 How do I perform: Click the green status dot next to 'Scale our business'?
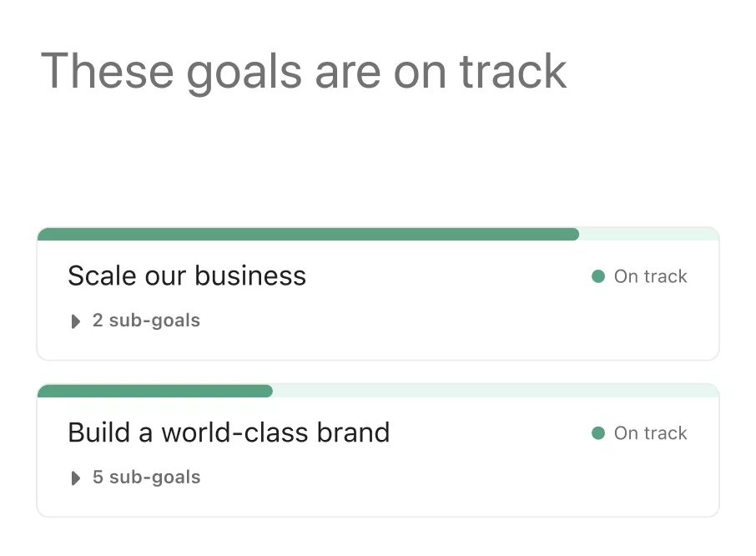[x=598, y=276]
